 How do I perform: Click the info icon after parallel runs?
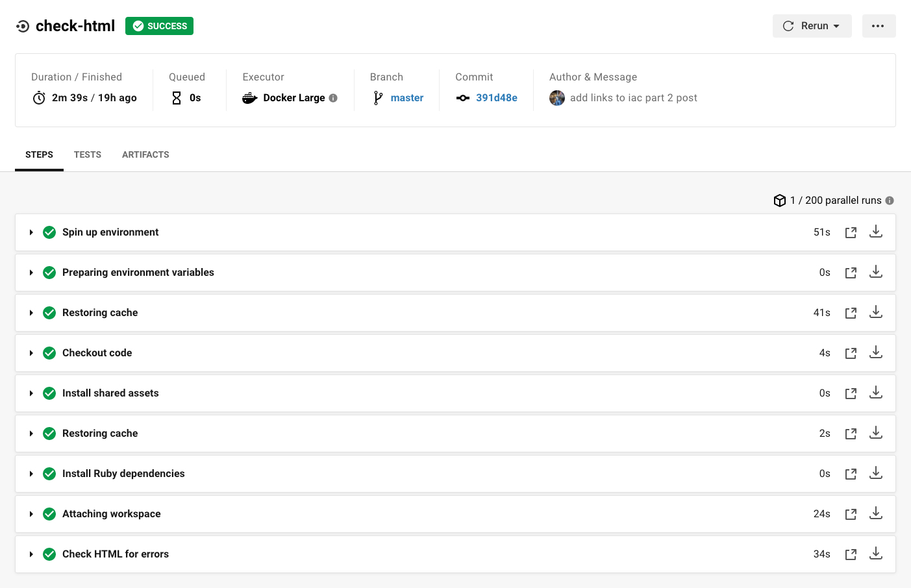[x=890, y=201]
